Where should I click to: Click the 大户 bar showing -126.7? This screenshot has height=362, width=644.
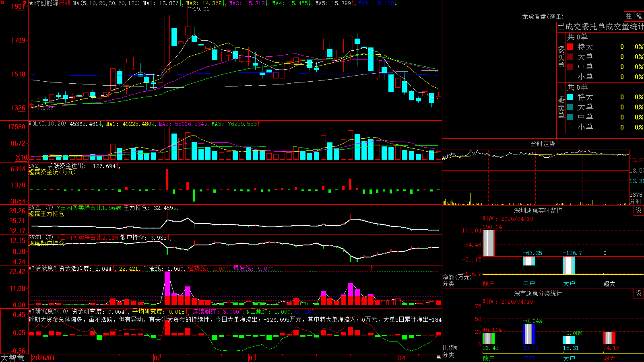coord(569,265)
